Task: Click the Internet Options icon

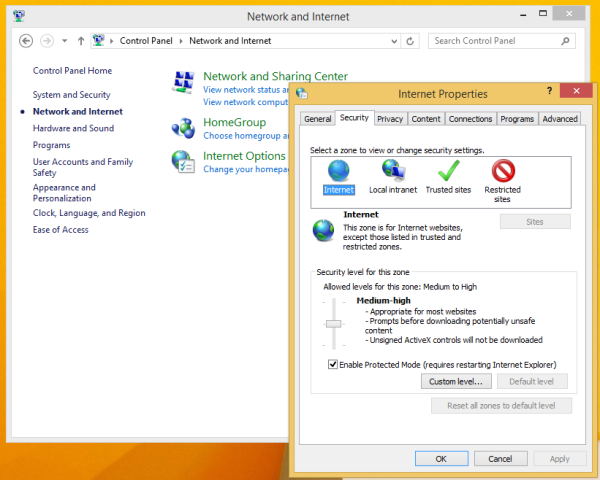Action: tap(183, 162)
